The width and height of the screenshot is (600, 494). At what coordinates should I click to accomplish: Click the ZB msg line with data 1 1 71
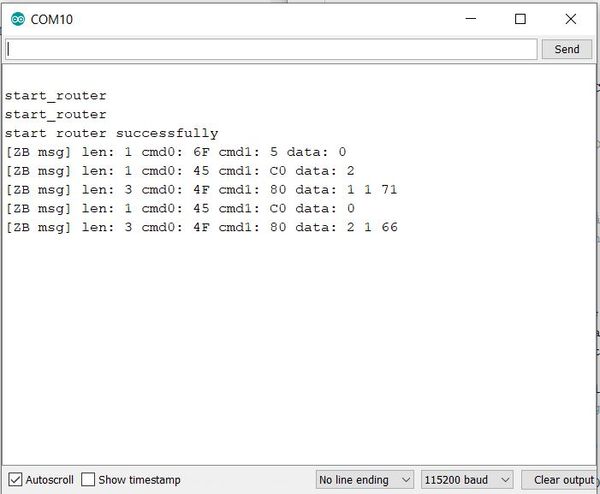pos(202,189)
